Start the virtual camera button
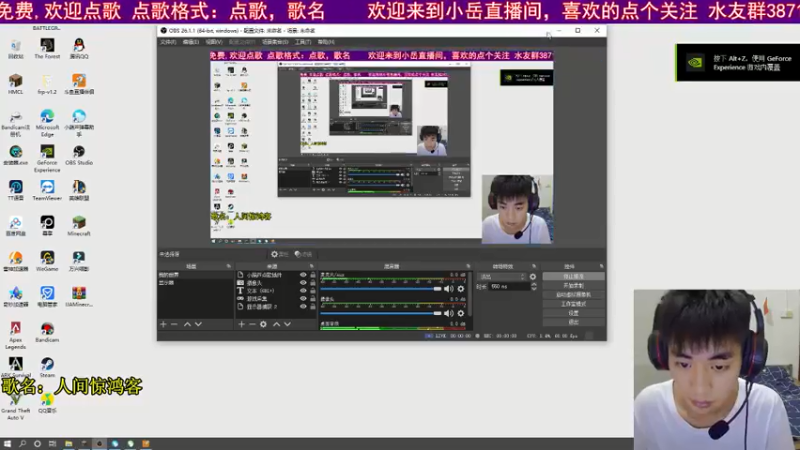The width and height of the screenshot is (800, 450). click(573, 294)
